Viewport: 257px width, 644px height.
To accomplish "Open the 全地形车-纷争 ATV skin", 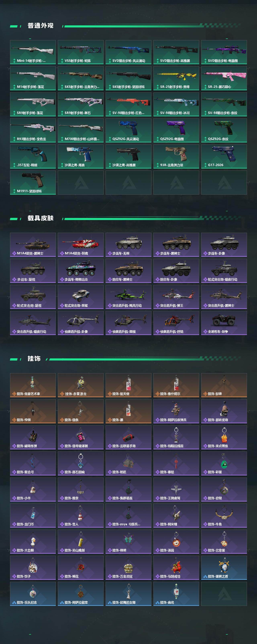I will [224, 323].
